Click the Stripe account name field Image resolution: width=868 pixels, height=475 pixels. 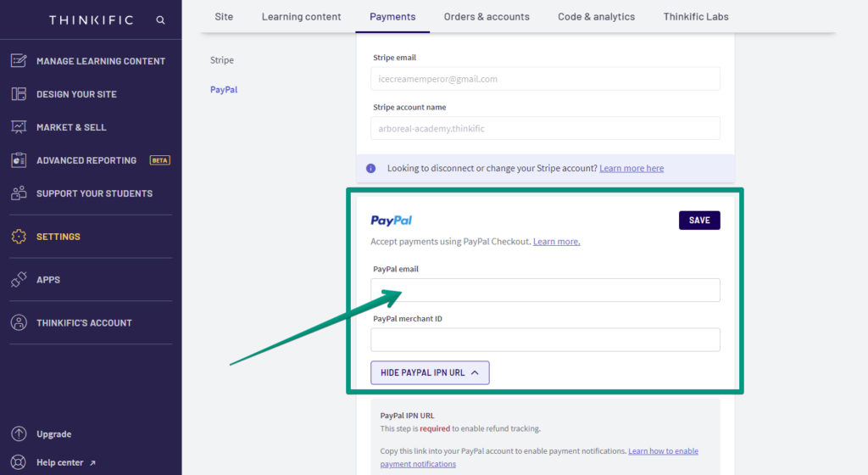click(x=545, y=128)
